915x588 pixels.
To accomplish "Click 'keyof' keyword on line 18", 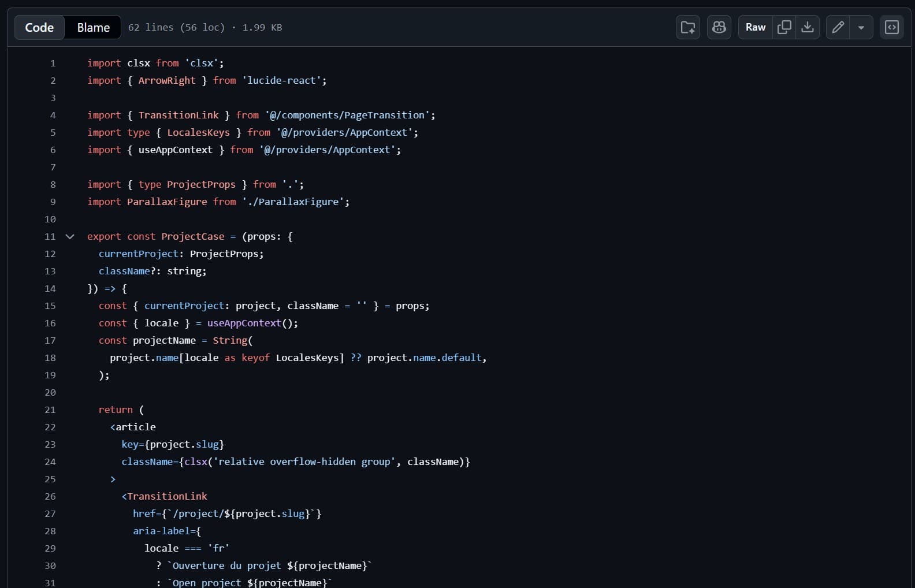I will [255, 358].
